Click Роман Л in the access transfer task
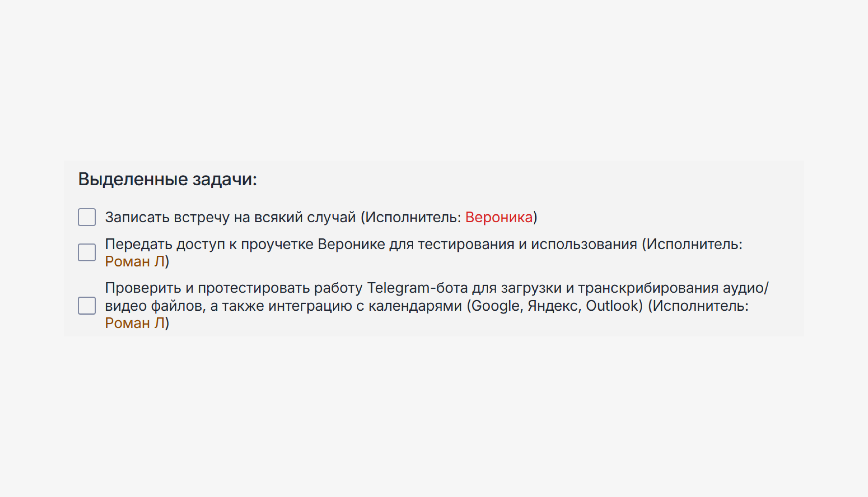Image resolution: width=868 pixels, height=497 pixels. click(x=135, y=261)
